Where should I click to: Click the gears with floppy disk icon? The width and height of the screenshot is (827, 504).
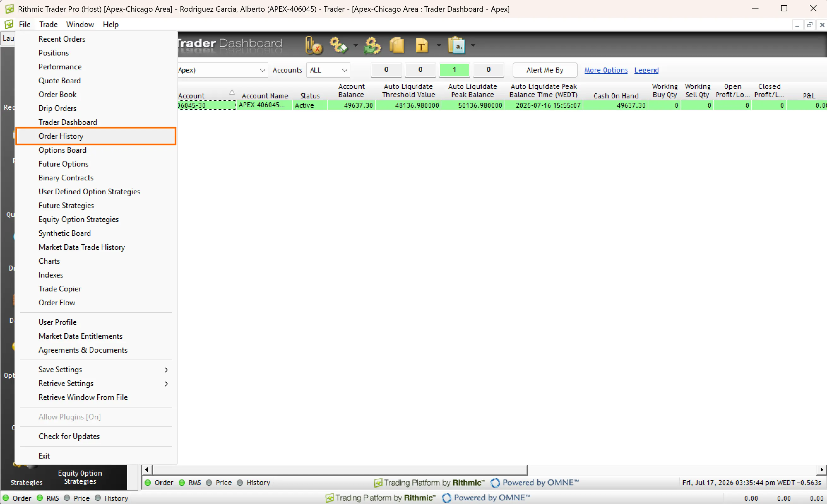(x=338, y=45)
